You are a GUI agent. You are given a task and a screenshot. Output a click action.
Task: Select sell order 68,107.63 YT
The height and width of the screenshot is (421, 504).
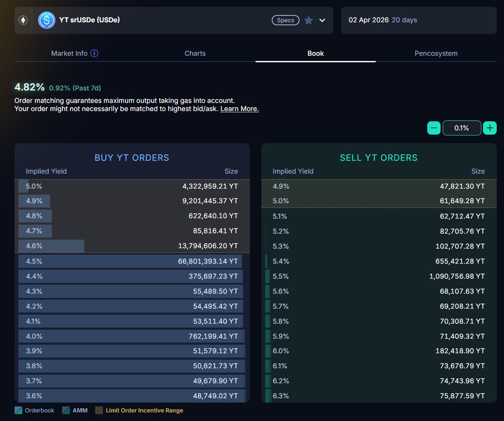click(x=379, y=292)
